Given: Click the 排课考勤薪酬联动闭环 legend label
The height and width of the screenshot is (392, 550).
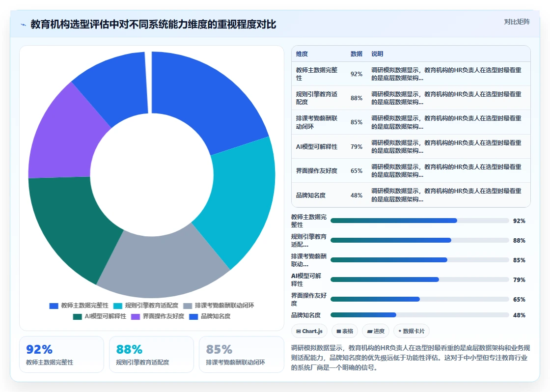Looking at the screenshot, I should pyautogui.click(x=224, y=306).
